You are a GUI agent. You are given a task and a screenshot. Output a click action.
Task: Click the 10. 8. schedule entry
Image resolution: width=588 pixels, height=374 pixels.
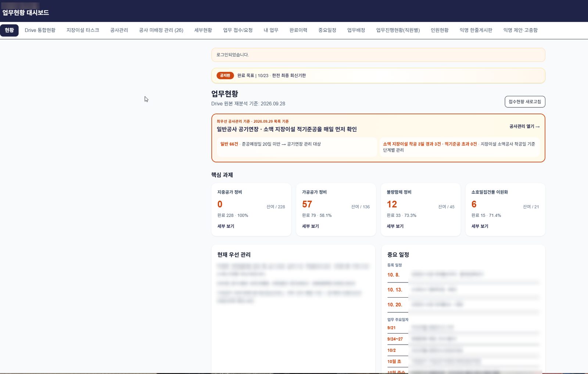tap(463, 275)
